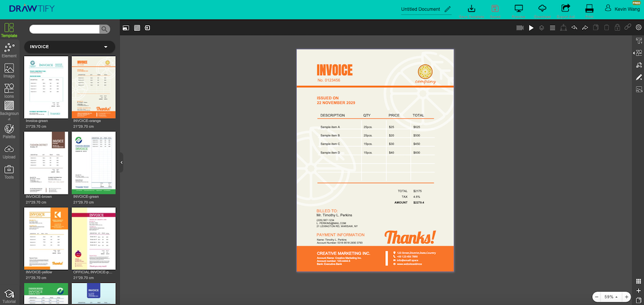Click the Untitled Document title field
The image size is (644, 305).
coord(420,9)
